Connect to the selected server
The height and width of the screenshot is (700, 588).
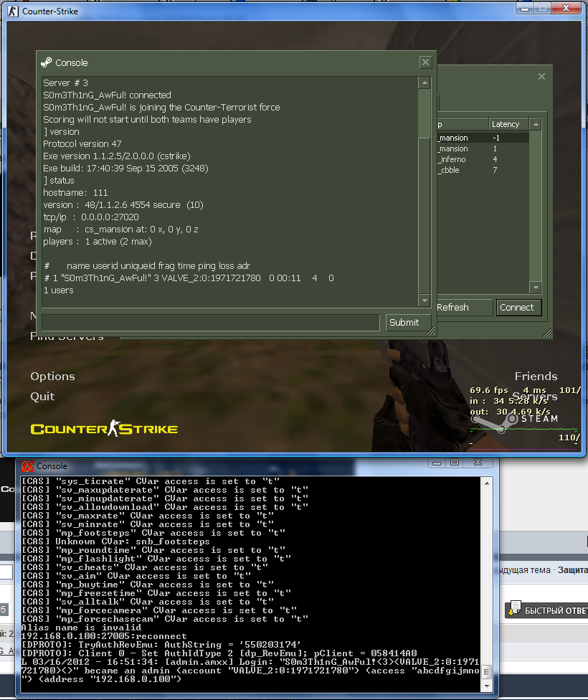518,308
